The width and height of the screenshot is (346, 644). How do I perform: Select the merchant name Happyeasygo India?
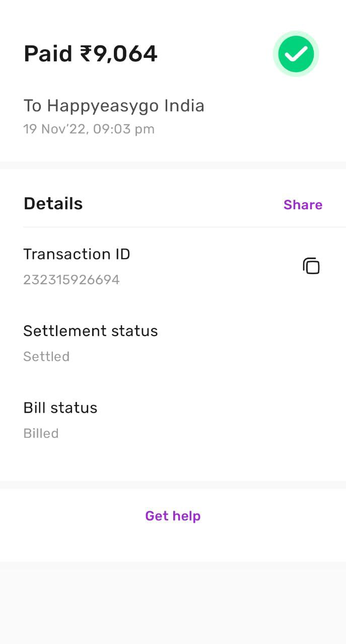tap(125, 106)
